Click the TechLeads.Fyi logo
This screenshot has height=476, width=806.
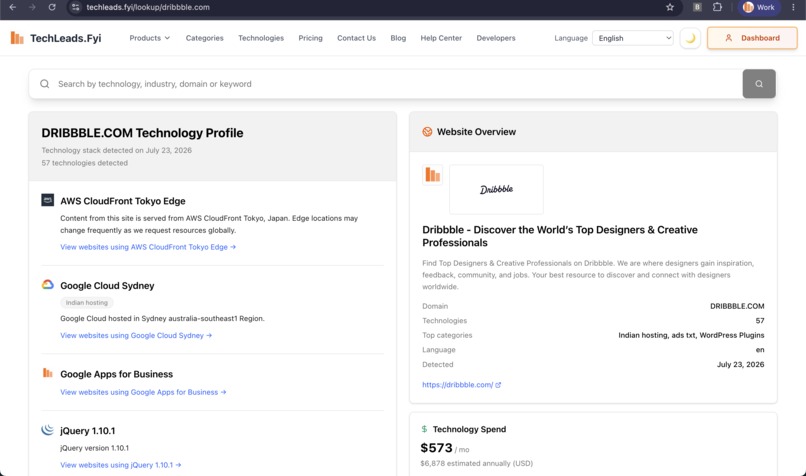coord(56,38)
